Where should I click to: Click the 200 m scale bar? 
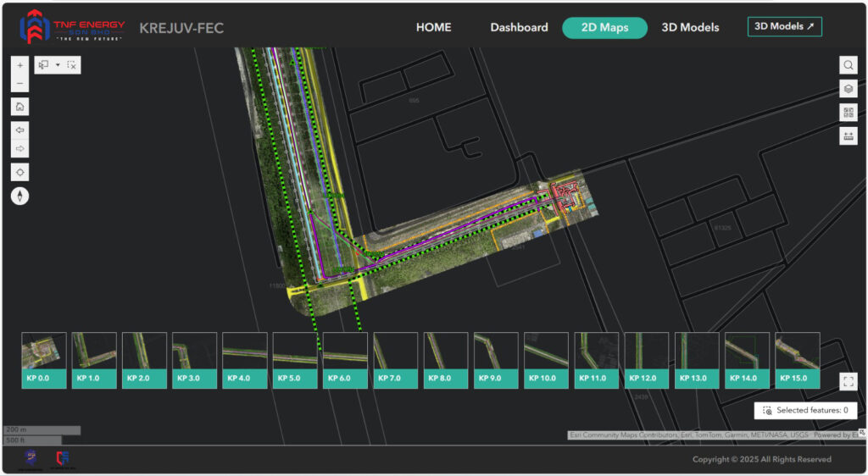[42, 429]
